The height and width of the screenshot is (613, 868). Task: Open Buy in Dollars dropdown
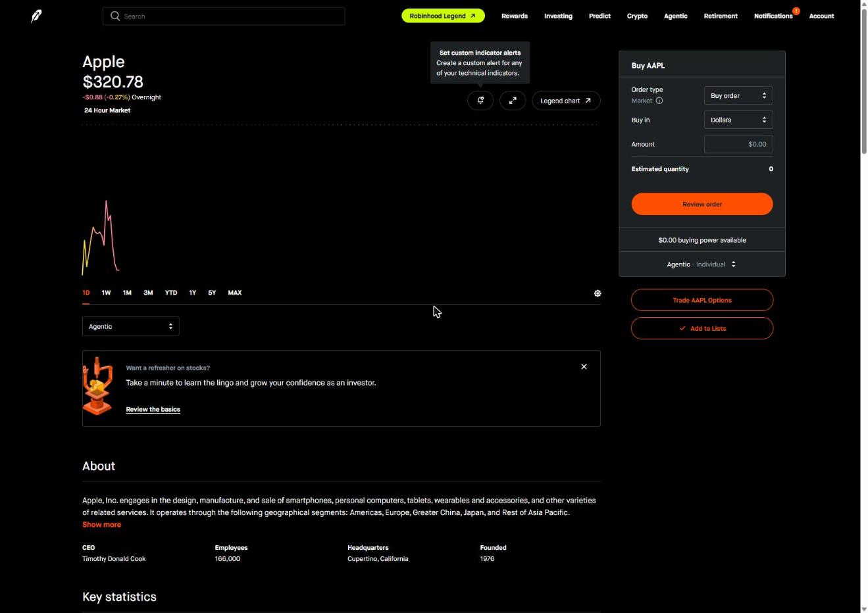coord(738,120)
